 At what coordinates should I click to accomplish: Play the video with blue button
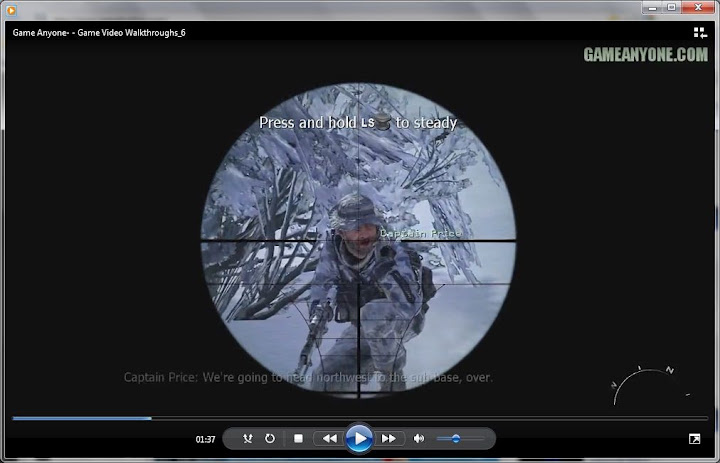[360, 439]
